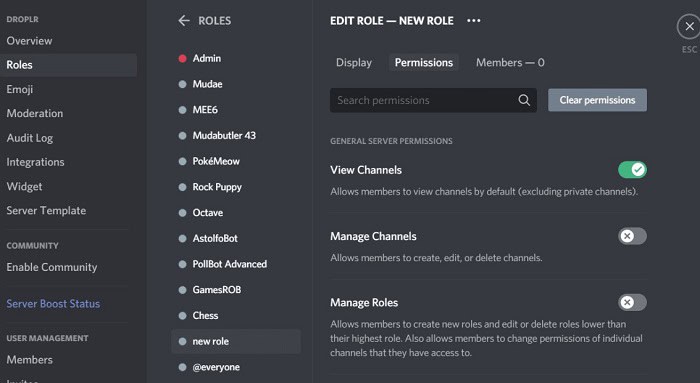
Task: Click the Manage Channels permission title
Action: tap(373, 236)
